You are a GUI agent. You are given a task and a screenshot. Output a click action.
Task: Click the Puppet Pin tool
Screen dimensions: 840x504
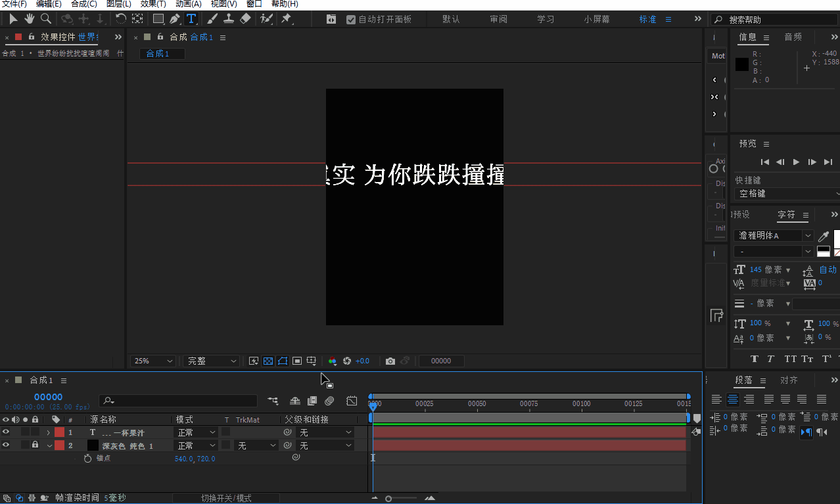287,19
